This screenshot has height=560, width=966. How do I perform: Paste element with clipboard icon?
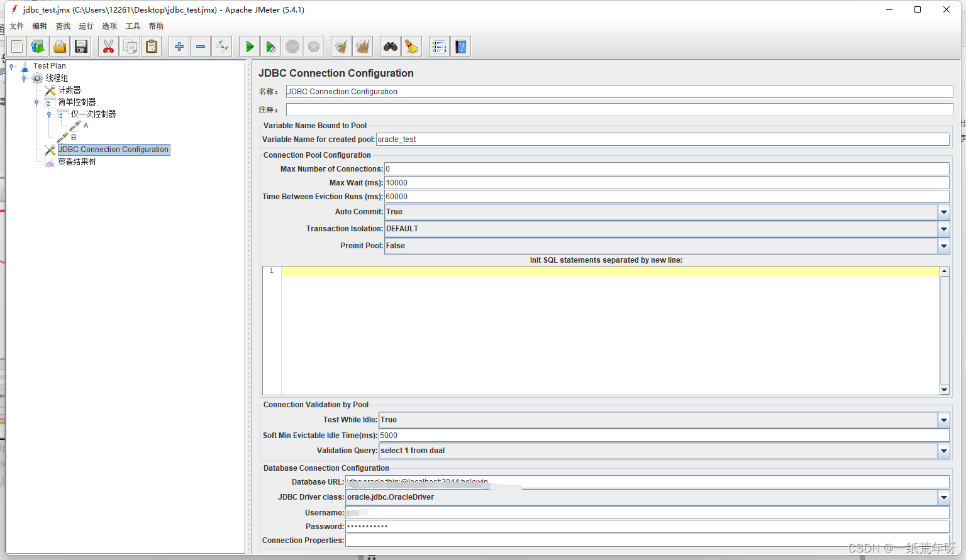point(152,47)
